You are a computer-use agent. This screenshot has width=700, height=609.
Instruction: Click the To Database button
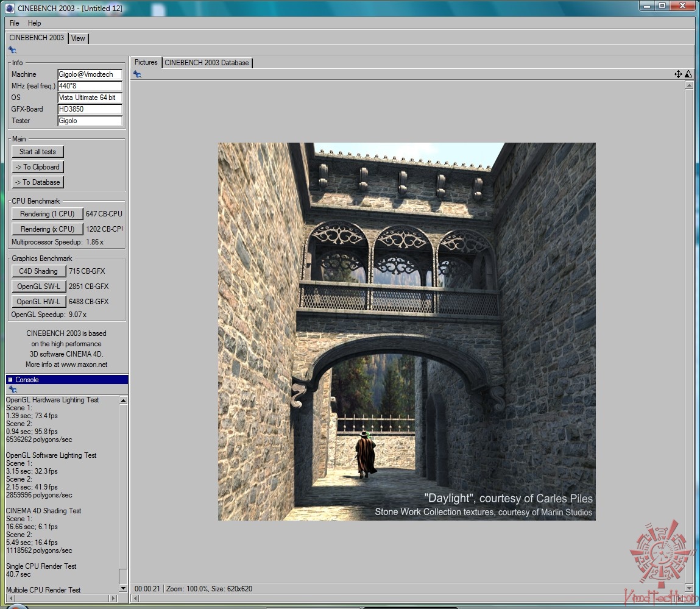pyautogui.click(x=38, y=182)
